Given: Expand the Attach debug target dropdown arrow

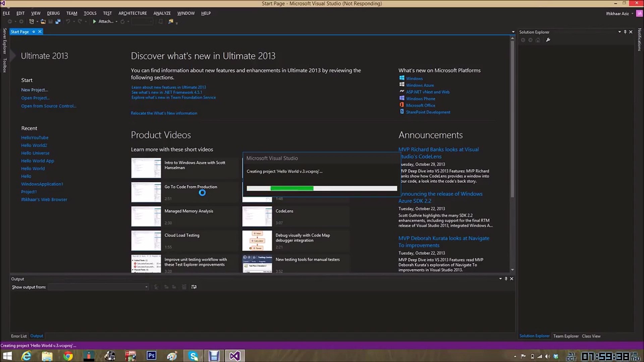Looking at the screenshot, I should (116, 21).
